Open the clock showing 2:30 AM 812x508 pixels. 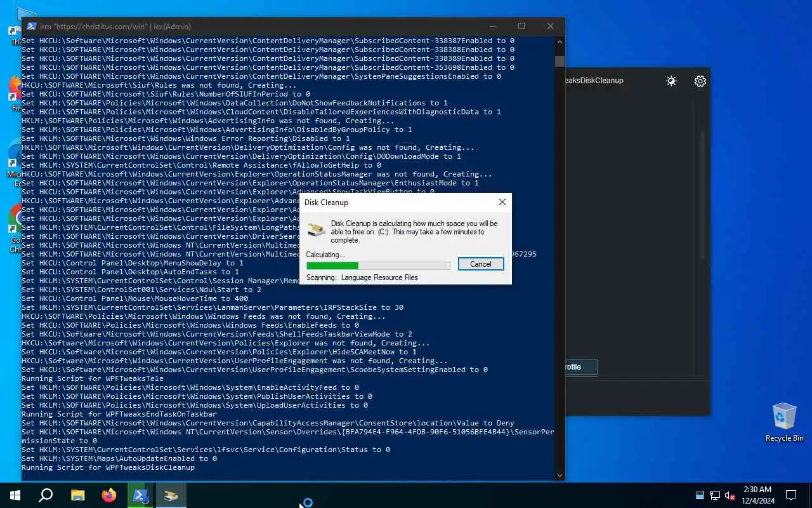[x=757, y=495]
